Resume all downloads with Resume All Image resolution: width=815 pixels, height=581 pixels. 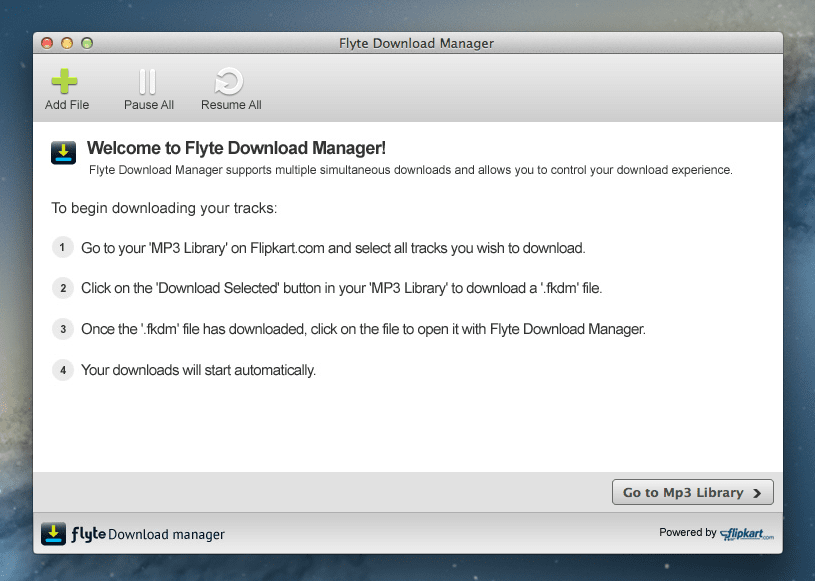[231, 89]
